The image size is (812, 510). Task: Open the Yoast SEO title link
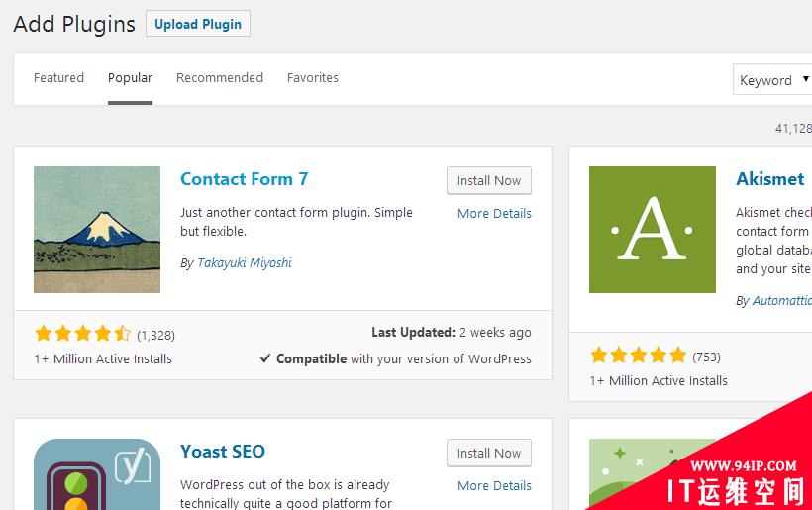[x=223, y=452]
